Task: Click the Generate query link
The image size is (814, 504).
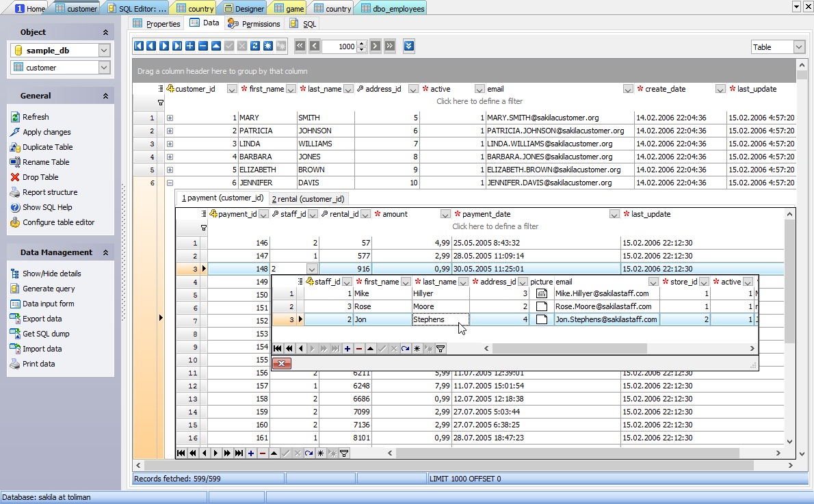Action: coord(49,289)
